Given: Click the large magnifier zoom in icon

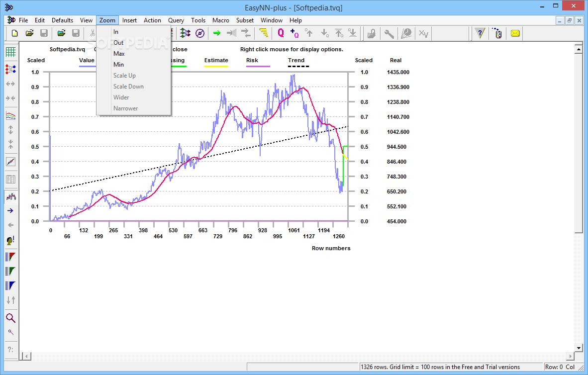Looking at the screenshot, I should (x=10, y=318).
